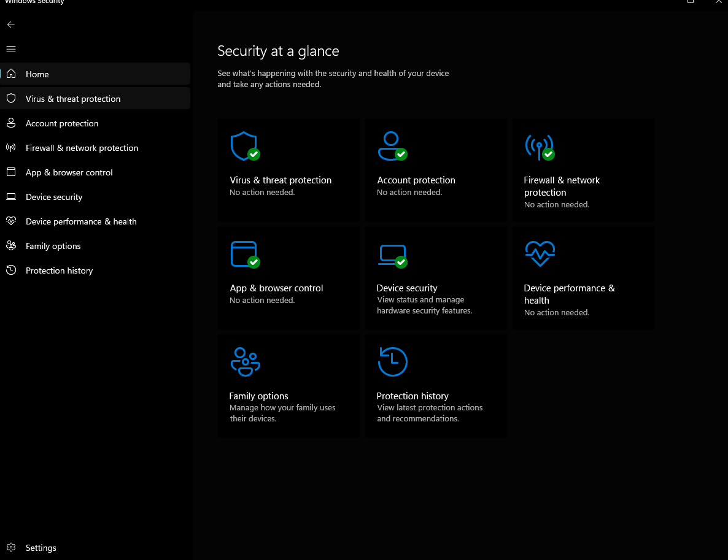
Task: Open App & browser control from sidebar
Action: pos(95,172)
